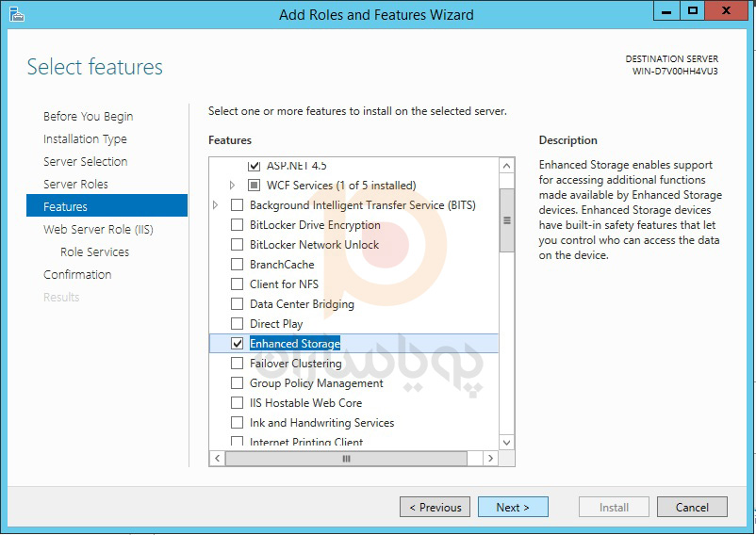Image resolution: width=756 pixels, height=535 pixels.
Task: Check Ink and Handwriting Services checkbox
Action: (x=237, y=422)
